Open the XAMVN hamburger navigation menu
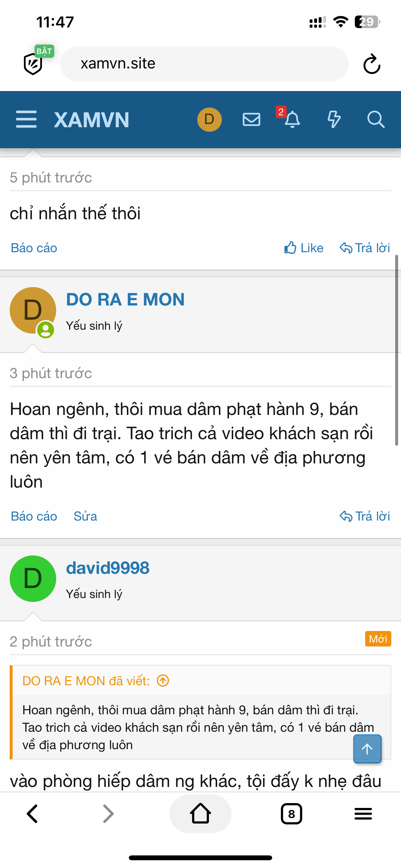The width and height of the screenshot is (401, 868). 26,119
